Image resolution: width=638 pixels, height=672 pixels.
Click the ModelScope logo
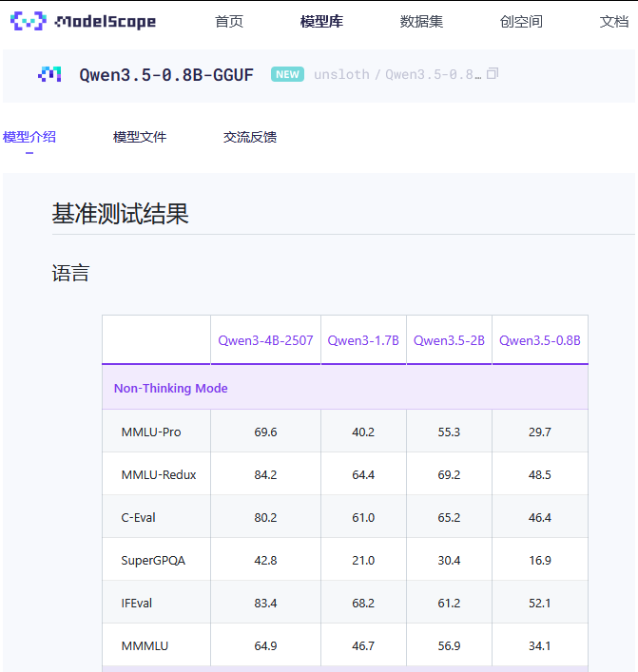(83, 21)
